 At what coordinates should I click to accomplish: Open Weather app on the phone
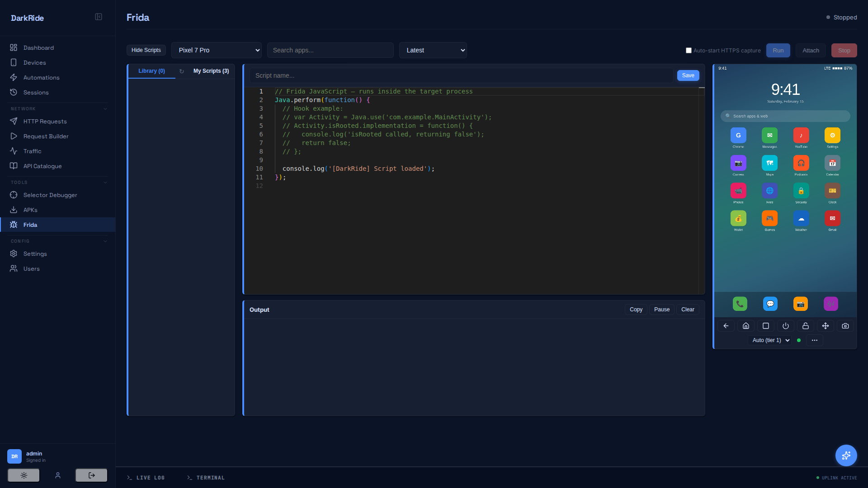pyautogui.click(x=801, y=219)
